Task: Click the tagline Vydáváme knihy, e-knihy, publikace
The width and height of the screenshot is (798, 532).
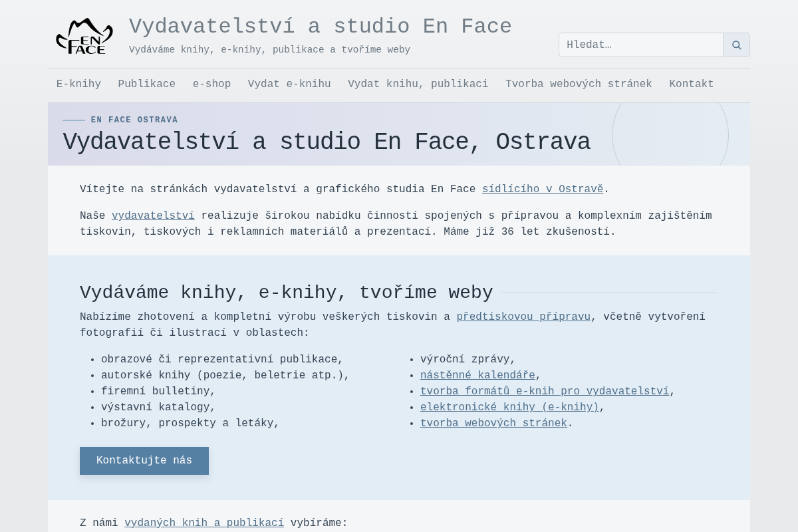Action: click(x=269, y=50)
